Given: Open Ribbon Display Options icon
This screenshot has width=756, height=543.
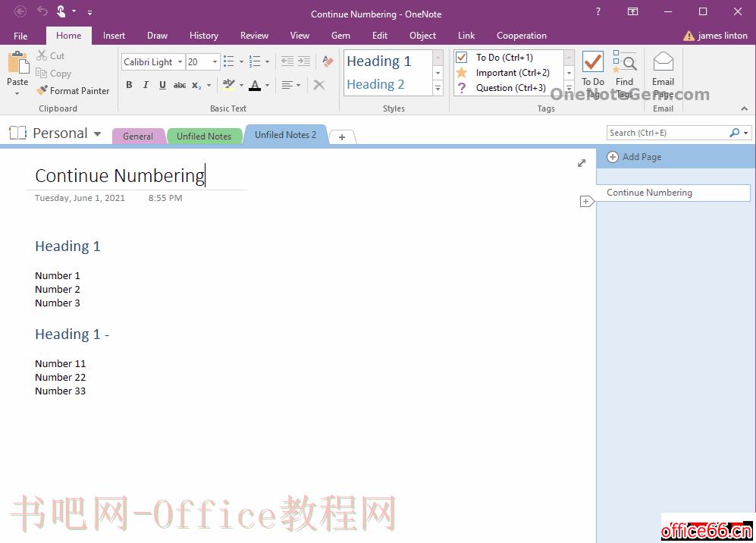Looking at the screenshot, I should 632,11.
